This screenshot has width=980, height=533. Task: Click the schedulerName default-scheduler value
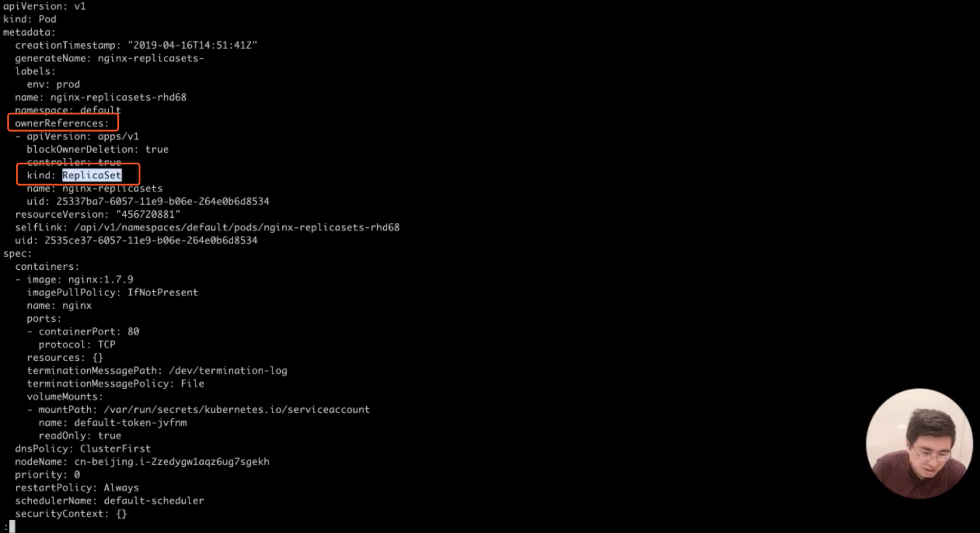[154, 501]
